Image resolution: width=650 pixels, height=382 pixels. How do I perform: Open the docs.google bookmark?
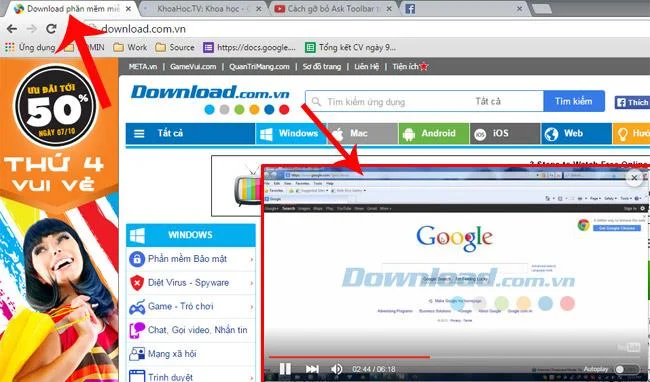[250, 47]
